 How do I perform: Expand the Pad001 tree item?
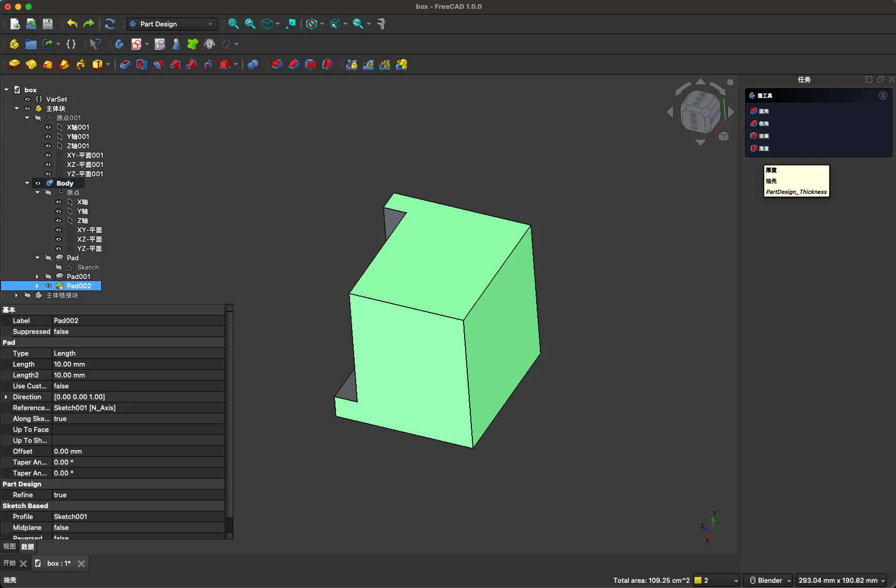pos(37,277)
